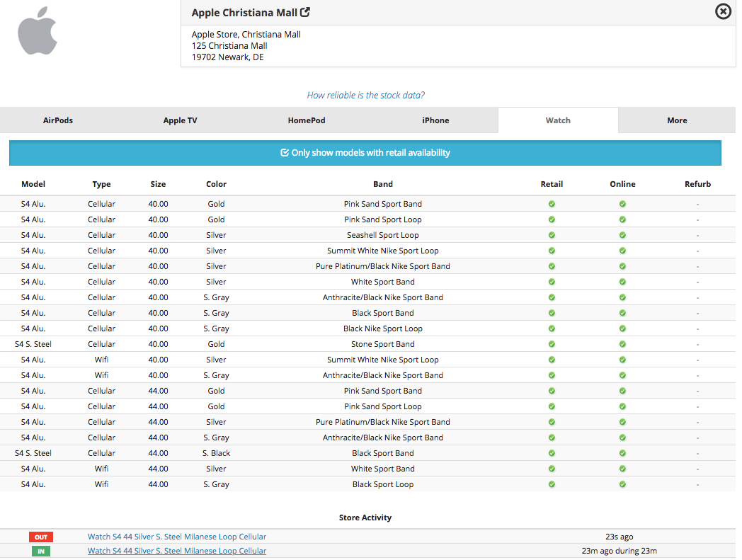Image resolution: width=742 pixels, height=560 pixels.
Task: Switch to the HomePod tab
Action: tap(307, 120)
